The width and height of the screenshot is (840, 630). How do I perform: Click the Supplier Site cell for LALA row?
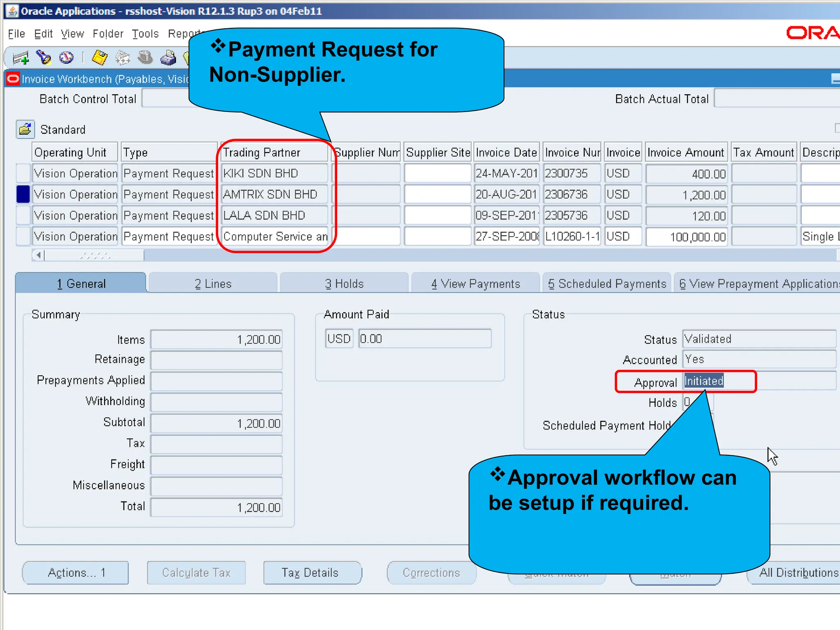438,215
